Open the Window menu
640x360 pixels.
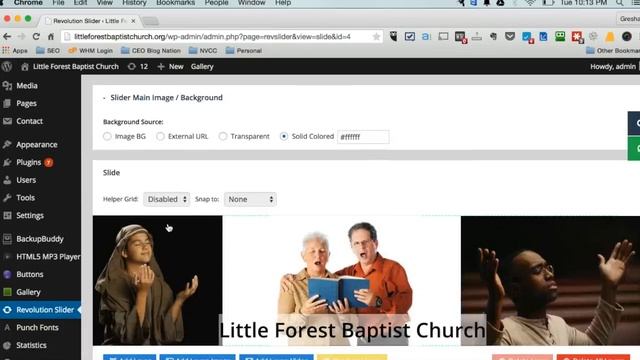point(251,3)
